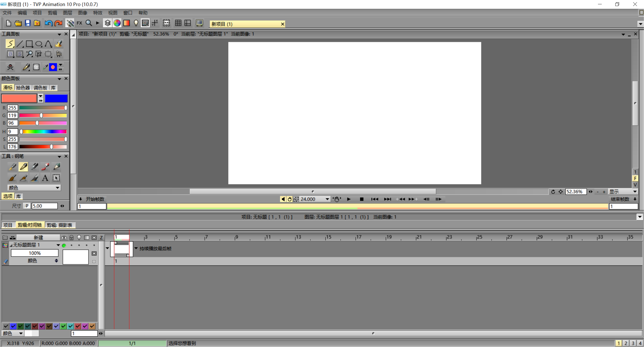Select the freehand line drawing tool
The width and height of the screenshot is (644, 347).
[10, 44]
